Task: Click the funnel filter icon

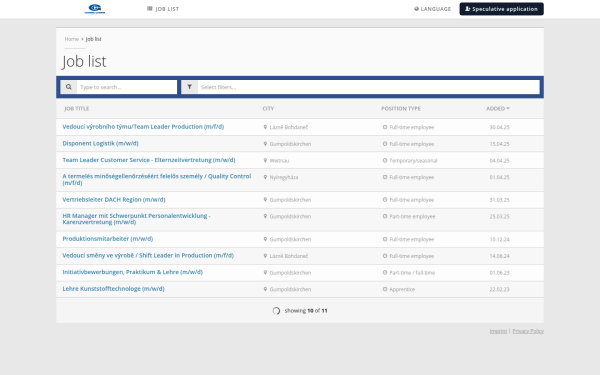Action: tap(189, 87)
